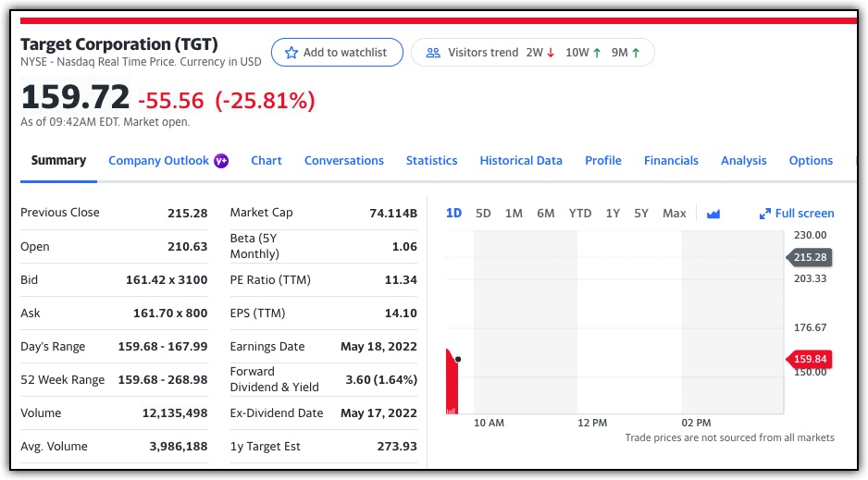Click the green up arrow next to 9M
The height and width of the screenshot is (480, 868).
coord(636,53)
